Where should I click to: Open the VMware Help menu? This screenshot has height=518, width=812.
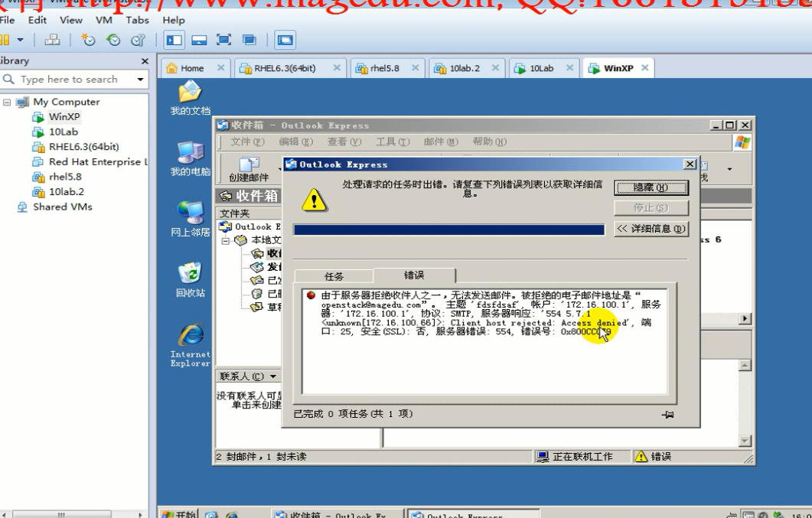click(174, 20)
